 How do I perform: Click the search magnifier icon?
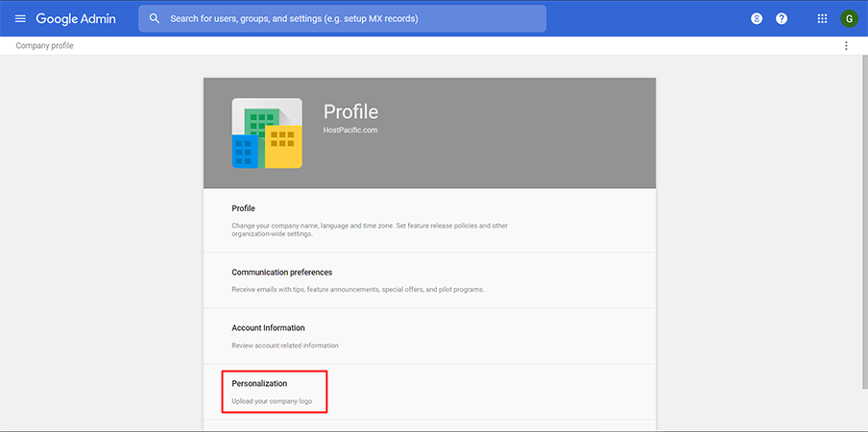pos(155,18)
